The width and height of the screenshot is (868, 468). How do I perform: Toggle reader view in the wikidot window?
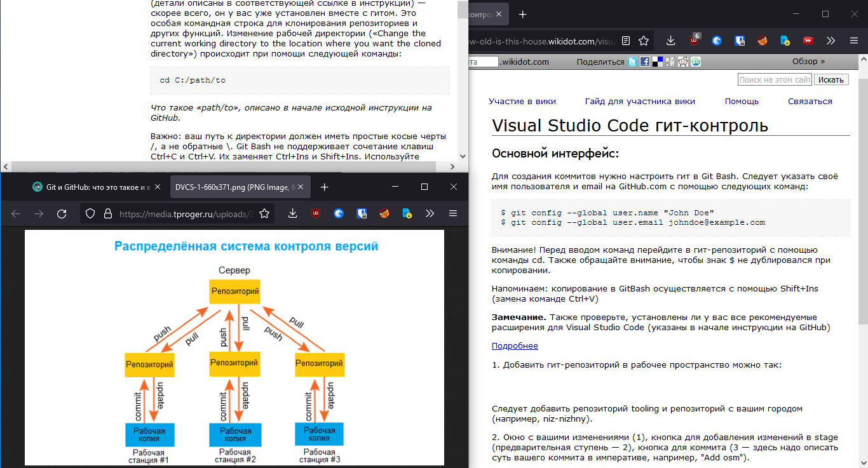[x=626, y=41]
